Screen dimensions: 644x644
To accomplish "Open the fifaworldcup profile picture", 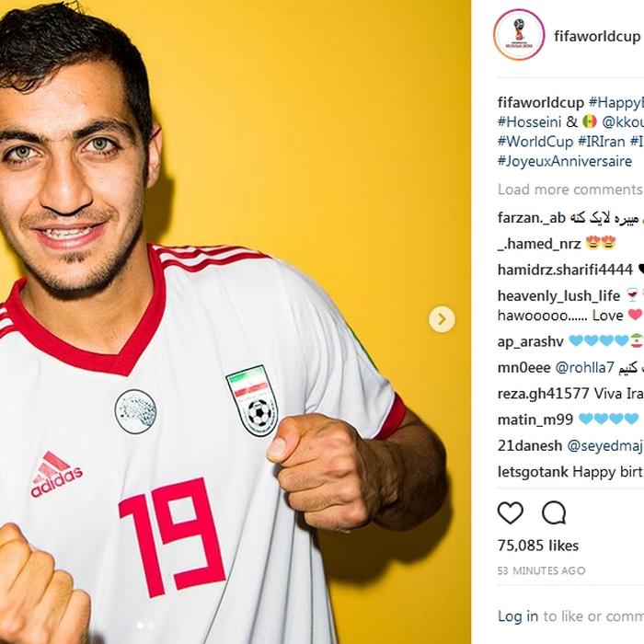I will coord(519,35).
